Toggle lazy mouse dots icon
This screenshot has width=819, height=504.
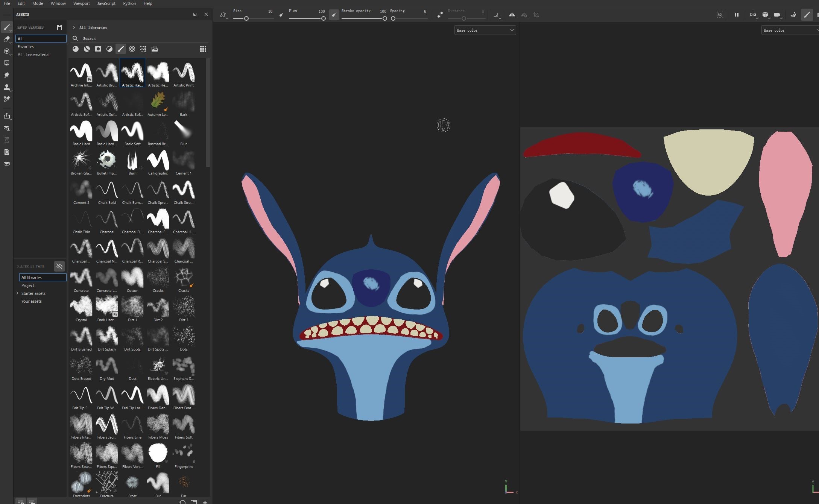[439, 15]
